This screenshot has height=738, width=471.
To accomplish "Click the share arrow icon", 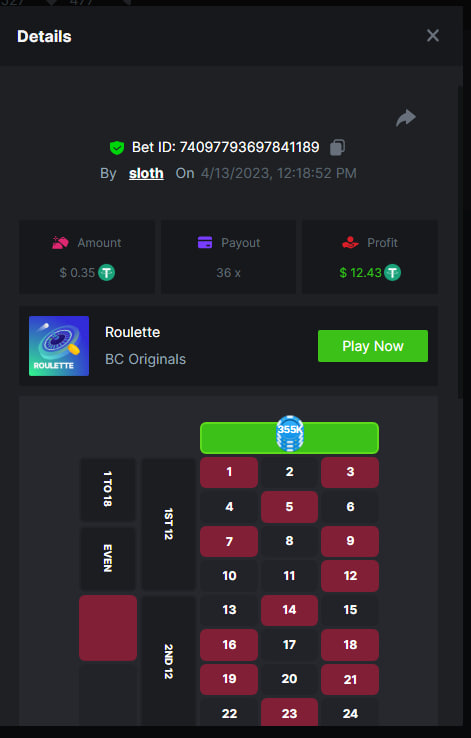I will 406,118.
